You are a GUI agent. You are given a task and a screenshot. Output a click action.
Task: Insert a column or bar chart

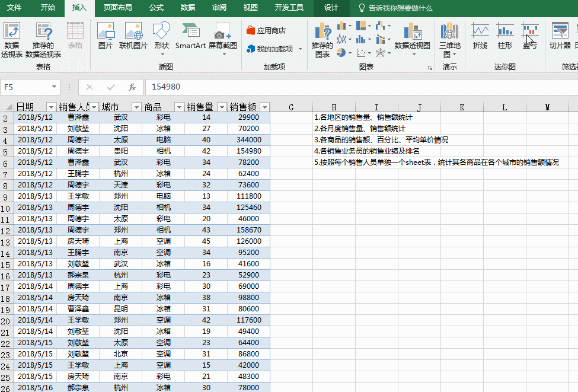pos(344,26)
